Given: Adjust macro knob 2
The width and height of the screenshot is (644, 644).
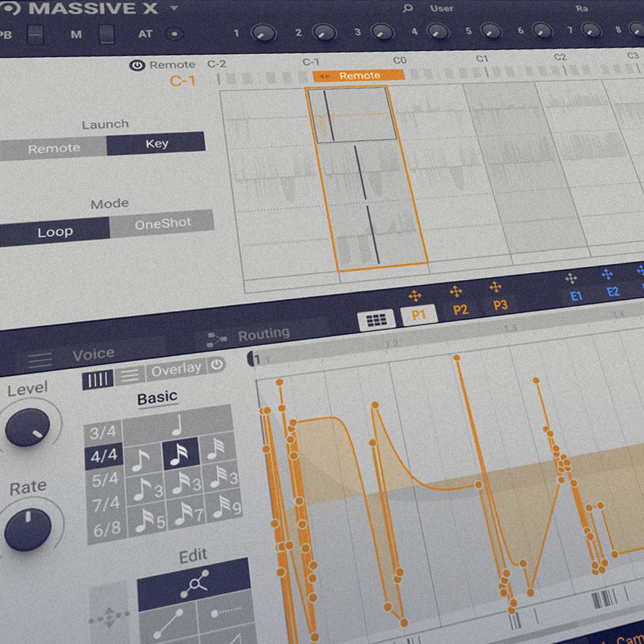Looking at the screenshot, I should point(325,32).
